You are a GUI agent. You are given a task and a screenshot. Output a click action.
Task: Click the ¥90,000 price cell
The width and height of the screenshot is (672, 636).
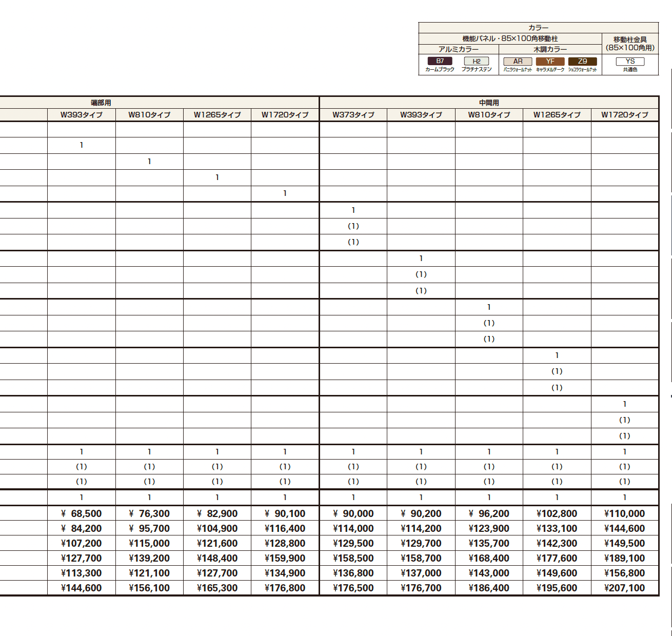[x=353, y=513]
